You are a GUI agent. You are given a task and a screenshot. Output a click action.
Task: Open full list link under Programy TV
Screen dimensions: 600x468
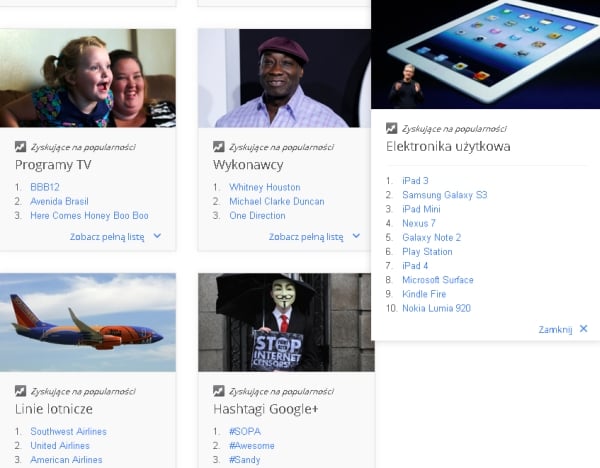[x=107, y=237]
